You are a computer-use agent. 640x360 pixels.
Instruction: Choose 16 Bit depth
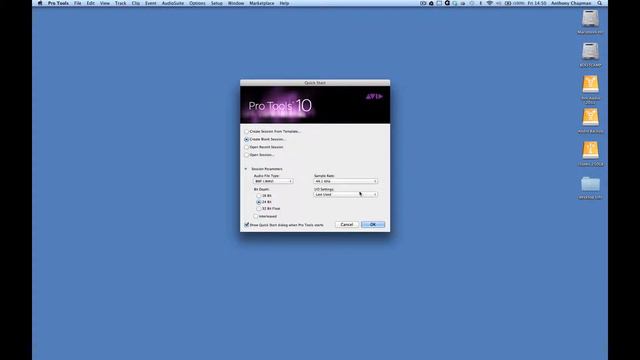(x=259, y=196)
